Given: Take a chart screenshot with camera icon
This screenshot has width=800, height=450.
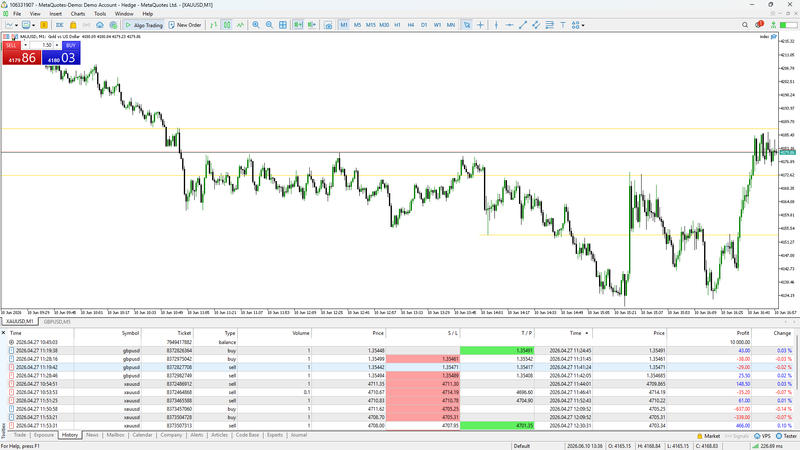Looking at the screenshot, I should pyautogui.click(x=328, y=24).
